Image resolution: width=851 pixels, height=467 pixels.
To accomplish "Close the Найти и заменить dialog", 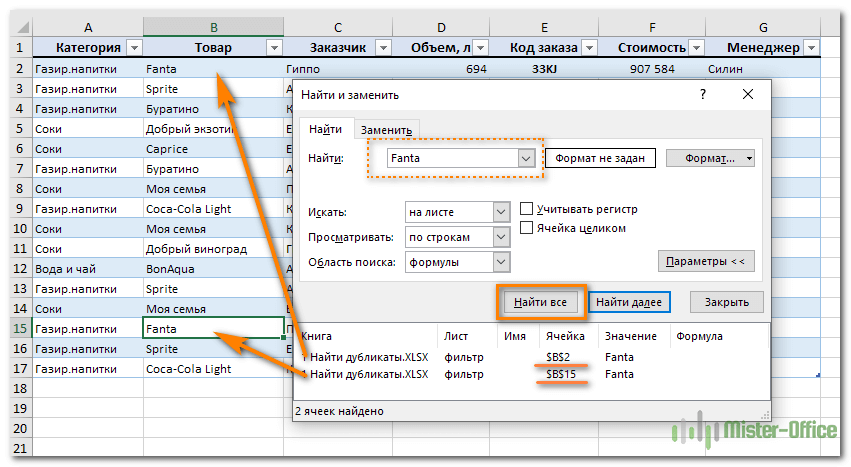I will pos(747,94).
